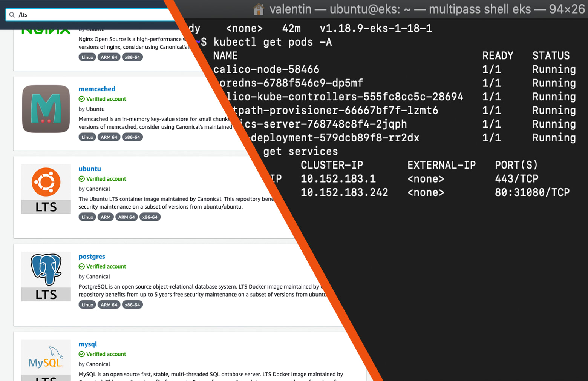Screen dimensions: 588x381
Task: Select the ARM 64 tag on postgres card
Action: coord(109,305)
